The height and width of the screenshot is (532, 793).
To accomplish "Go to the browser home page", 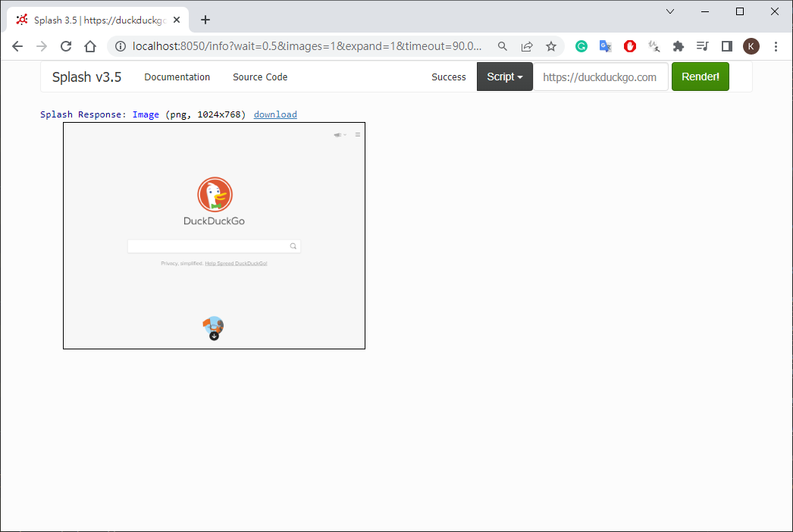I will click(x=90, y=46).
